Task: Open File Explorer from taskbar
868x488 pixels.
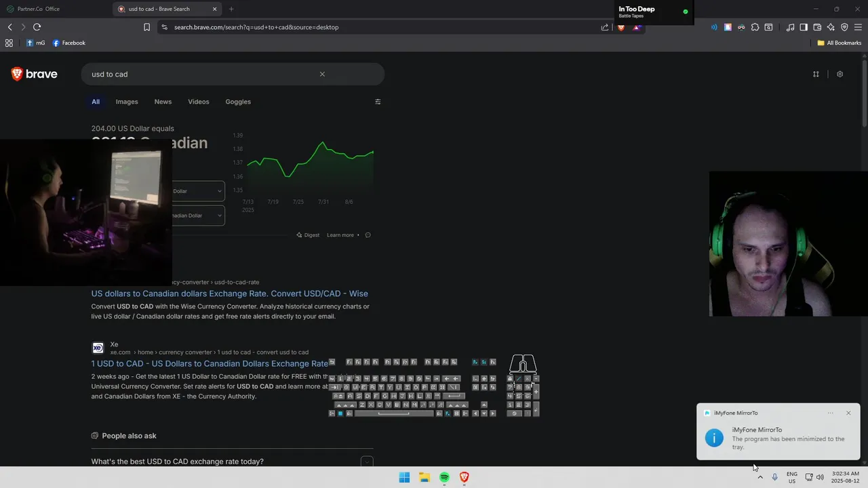Action: pyautogui.click(x=425, y=477)
